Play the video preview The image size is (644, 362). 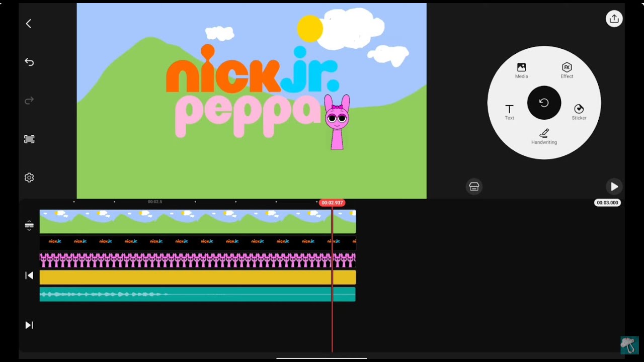pyautogui.click(x=614, y=187)
